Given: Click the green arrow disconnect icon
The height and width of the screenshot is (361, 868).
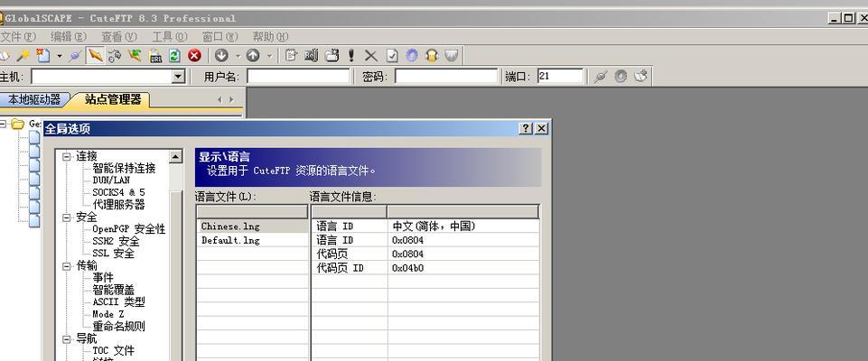Looking at the screenshot, I should [x=135, y=55].
